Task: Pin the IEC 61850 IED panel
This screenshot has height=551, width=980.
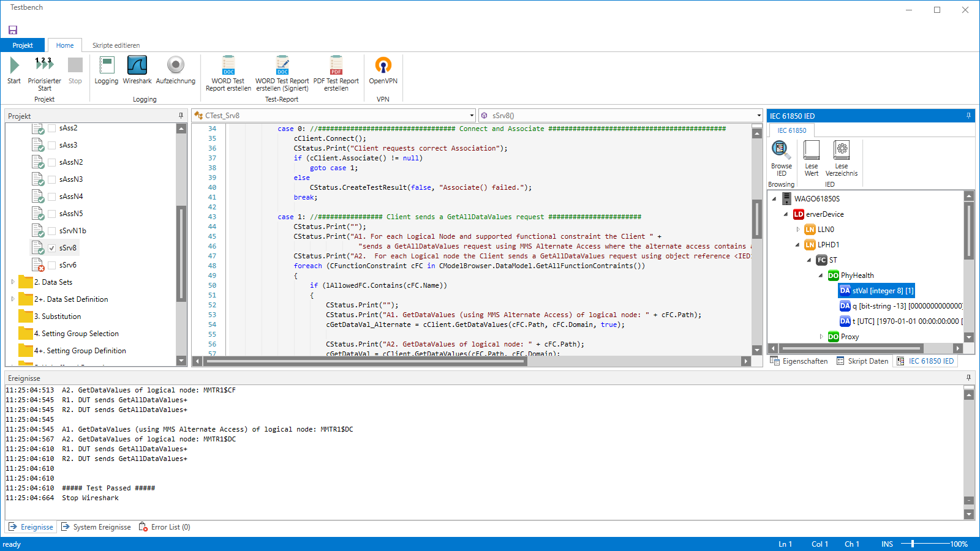Action: pyautogui.click(x=968, y=116)
